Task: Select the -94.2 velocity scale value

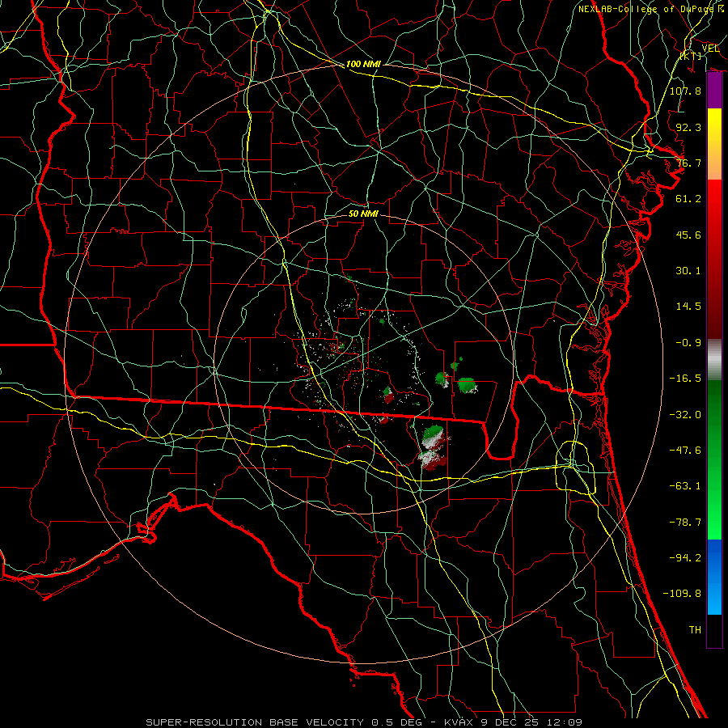Action: (685, 557)
